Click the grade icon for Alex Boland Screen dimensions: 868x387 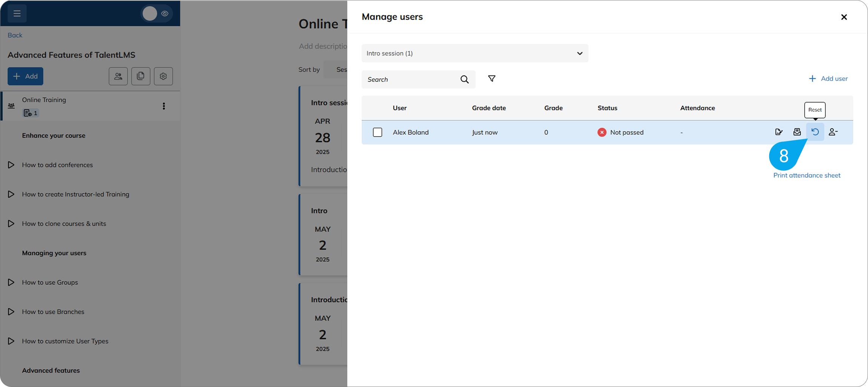point(779,132)
